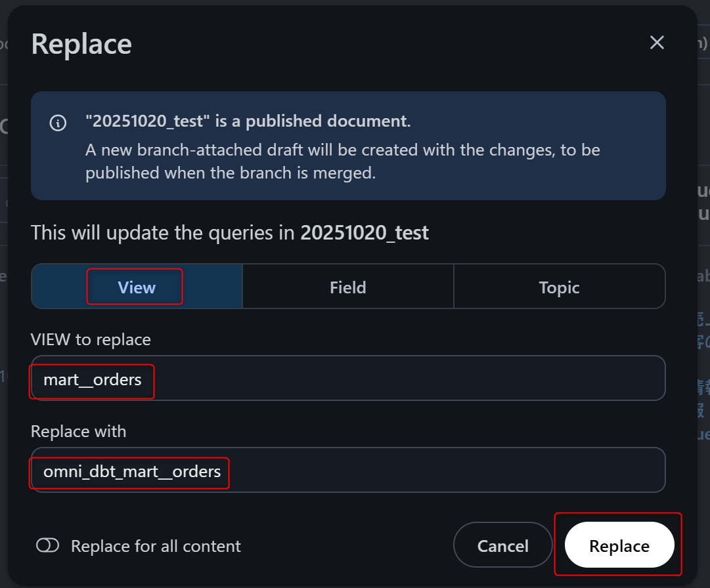The image size is (710, 588).
Task: Click the branch-attached draft description text
Action: point(342,161)
